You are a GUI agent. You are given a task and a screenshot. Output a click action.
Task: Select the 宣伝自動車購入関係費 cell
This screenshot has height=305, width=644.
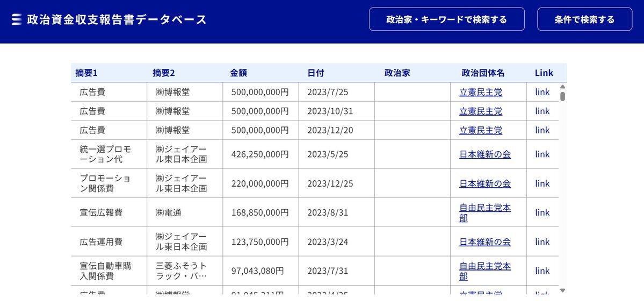(109, 271)
